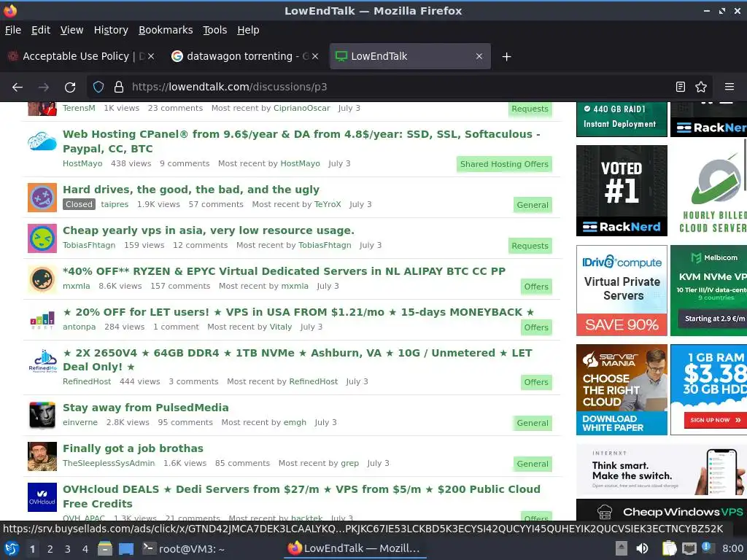This screenshot has width=747, height=560.
Task: Open the History menu
Action: click(x=111, y=30)
